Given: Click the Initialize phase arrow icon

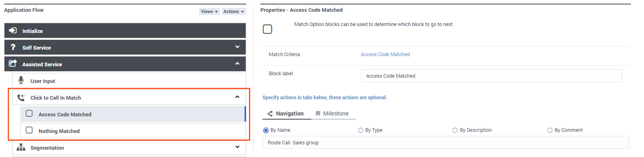Looking at the screenshot, I should pyautogui.click(x=13, y=31).
